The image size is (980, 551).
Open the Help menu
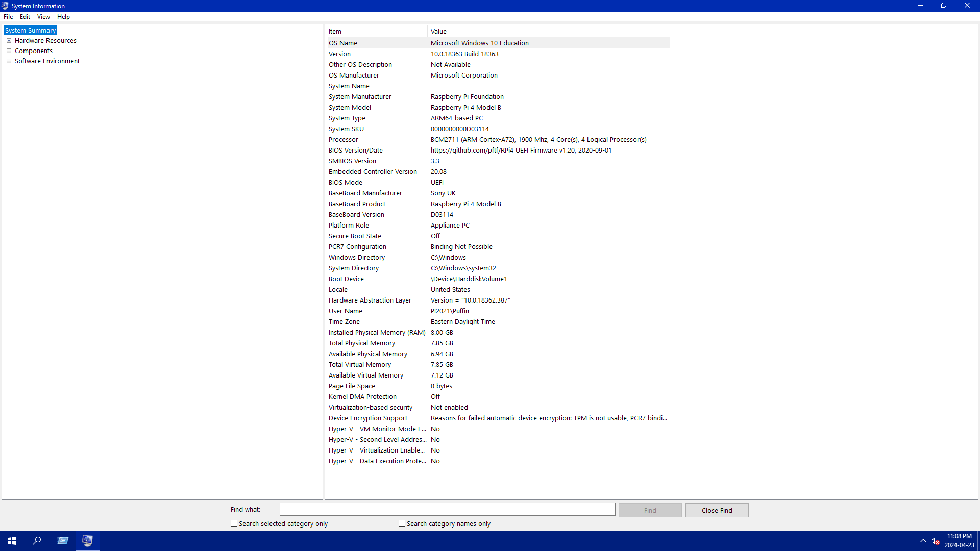(x=63, y=17)
